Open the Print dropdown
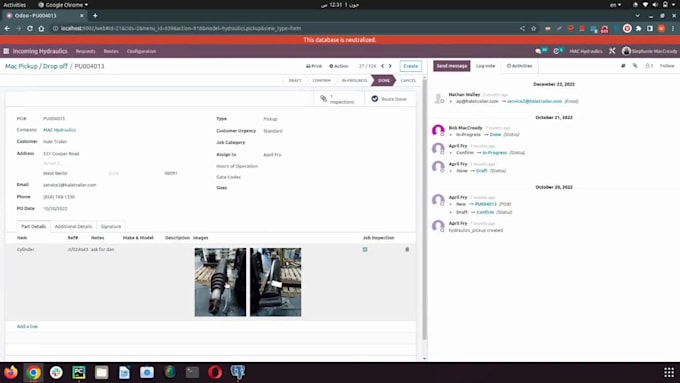680x383 pixels. click(314, 66)
